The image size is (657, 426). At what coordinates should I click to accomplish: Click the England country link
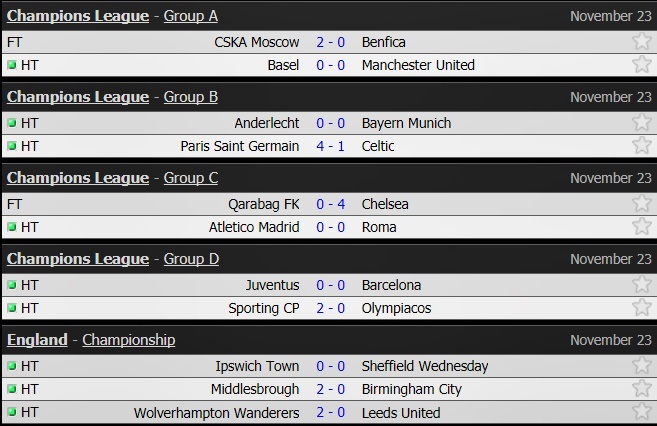37,340
